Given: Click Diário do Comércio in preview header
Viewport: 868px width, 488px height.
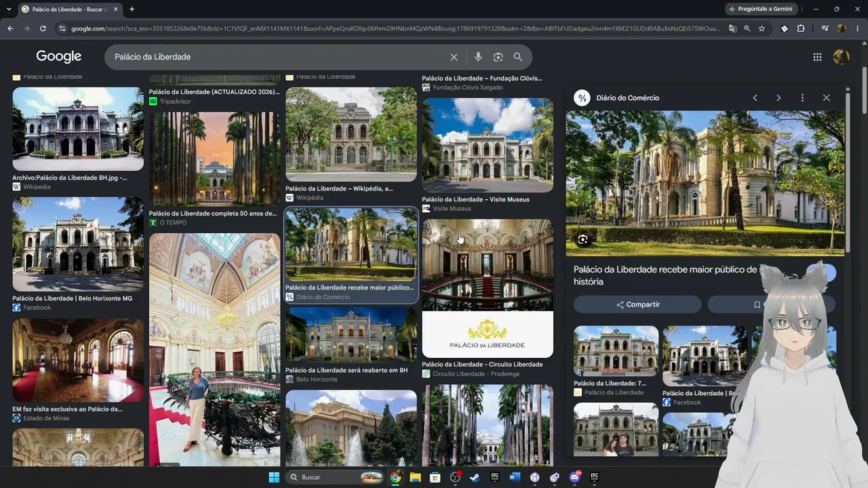Looking at the screenshot, I should 627,98.
